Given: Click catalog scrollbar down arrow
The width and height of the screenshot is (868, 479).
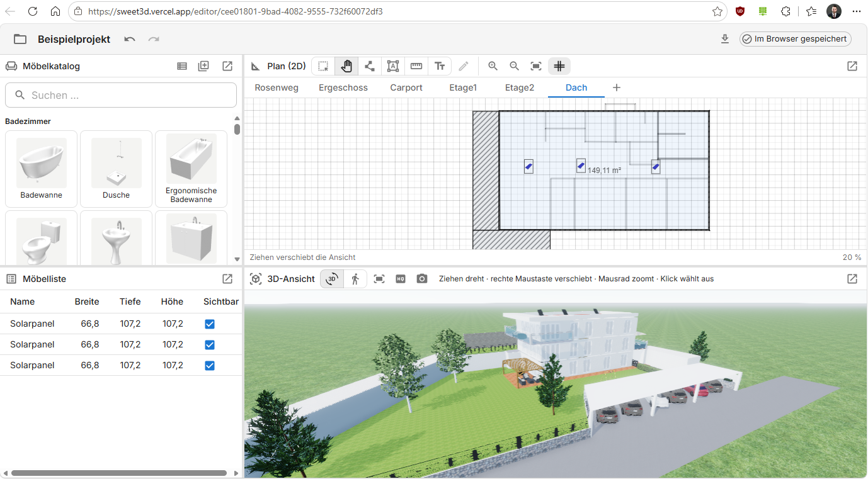Looking at the screenshot, I should [x=237, y=259].
